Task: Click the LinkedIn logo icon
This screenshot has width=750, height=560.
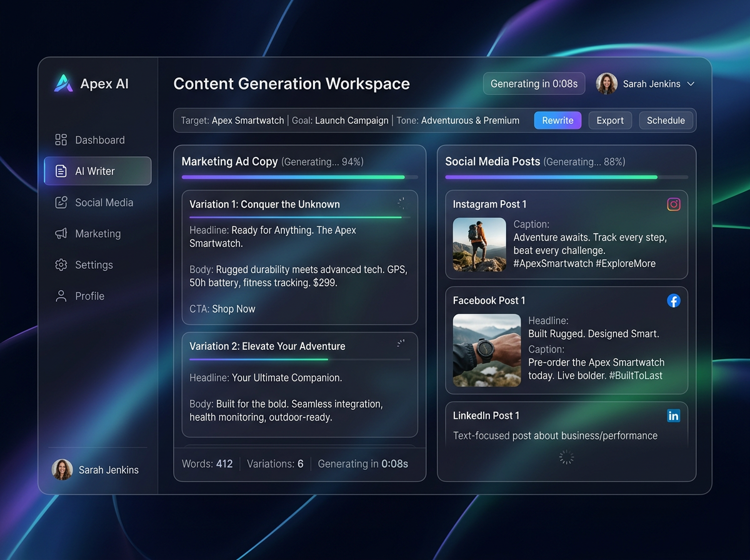Action: (x=673, y=416)
